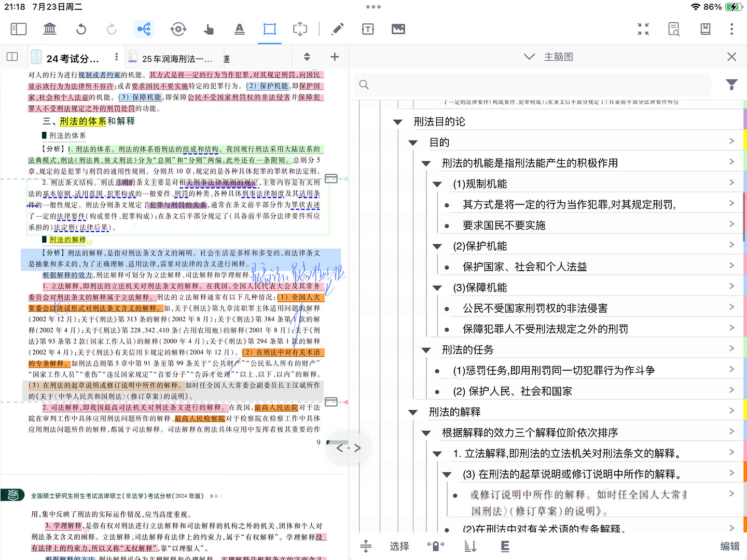
Task: Collapse the (2)保护机能 node
Action: [x=437, y=246]
